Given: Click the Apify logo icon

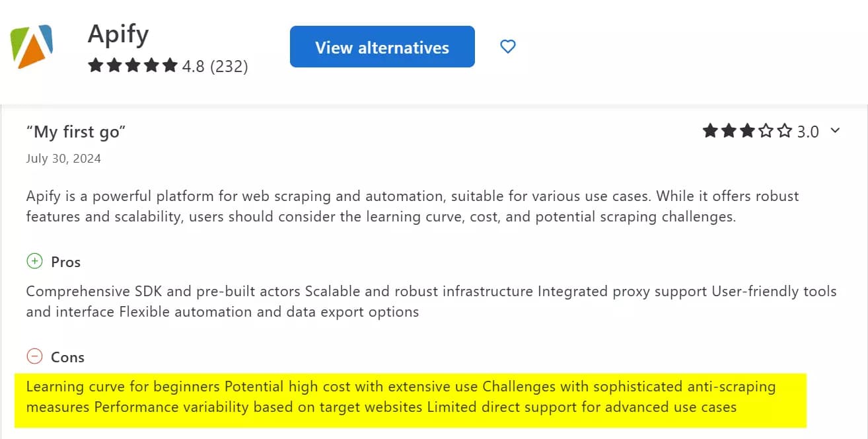Looking at the screenshot, I should (31, 46).
